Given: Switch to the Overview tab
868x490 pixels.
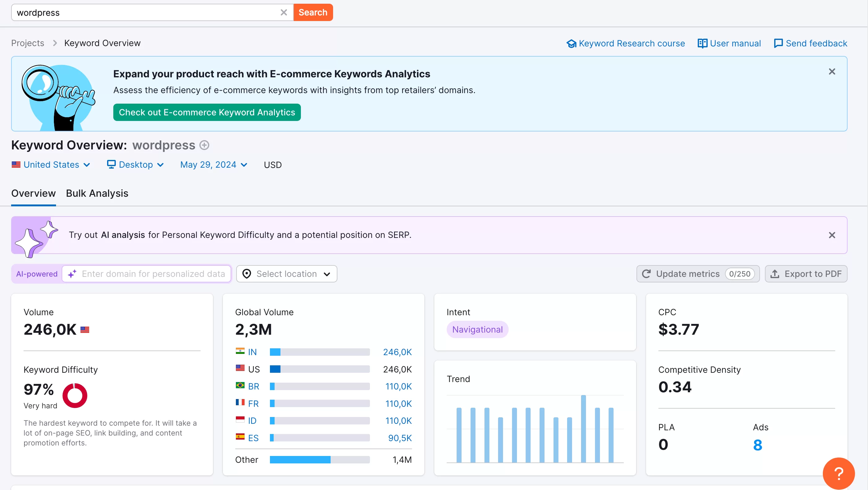Looking at the screenshot, I should point(33,193).
